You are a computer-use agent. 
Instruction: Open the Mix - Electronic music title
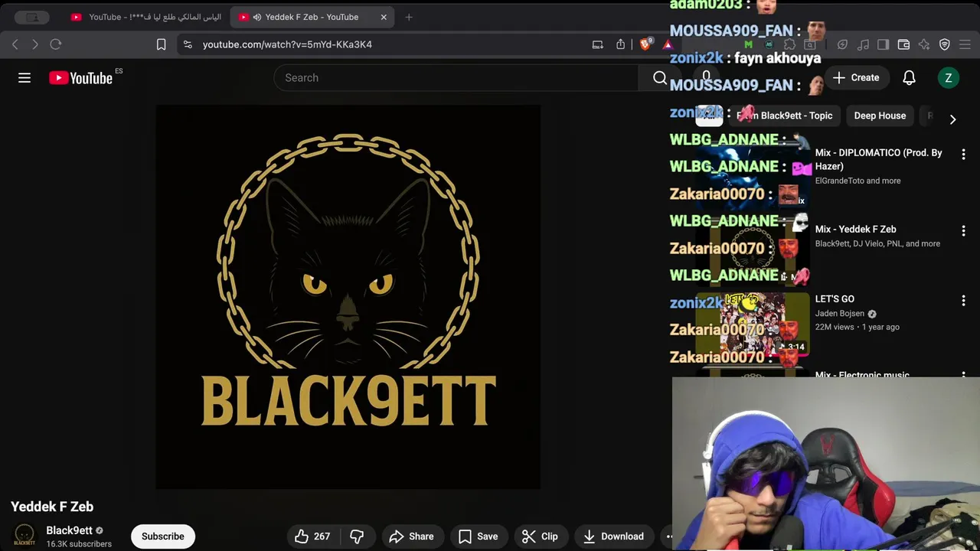point(862,375)
